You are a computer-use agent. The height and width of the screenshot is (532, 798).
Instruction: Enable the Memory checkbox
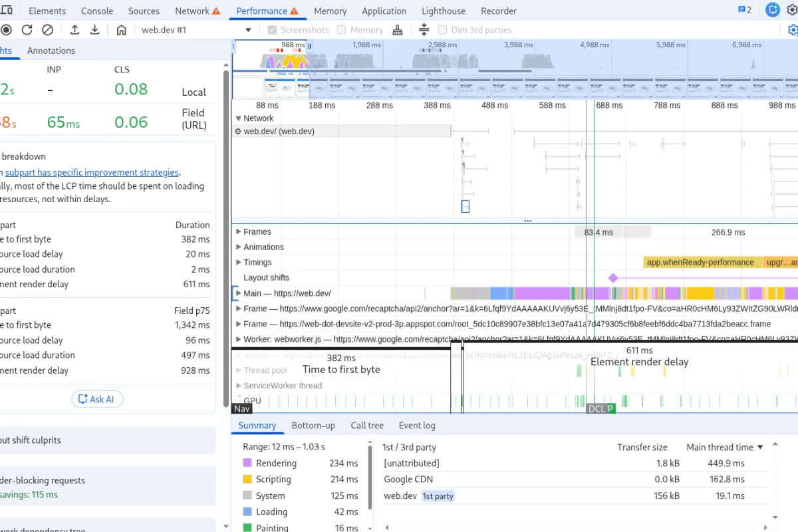tap(341, 30)
